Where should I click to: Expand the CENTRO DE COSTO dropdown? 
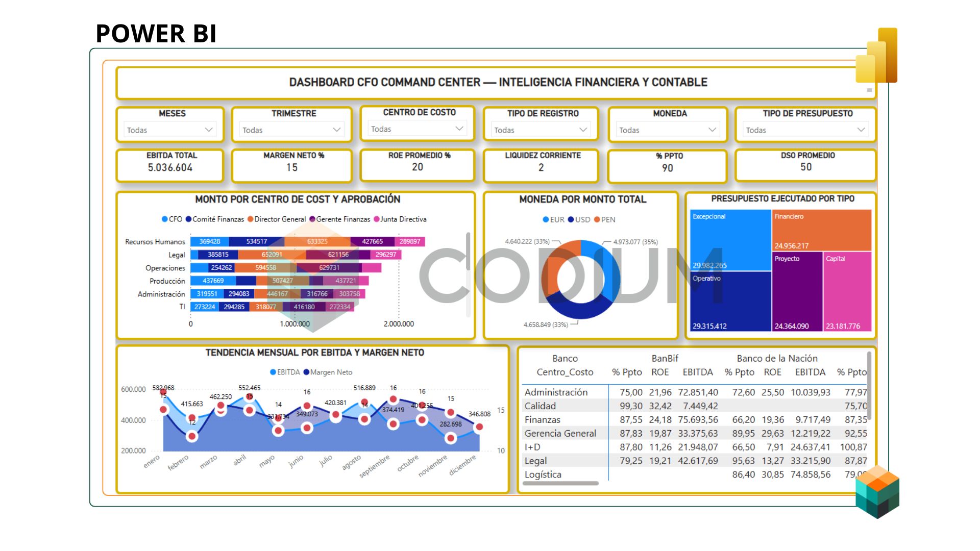coord(417,129)
